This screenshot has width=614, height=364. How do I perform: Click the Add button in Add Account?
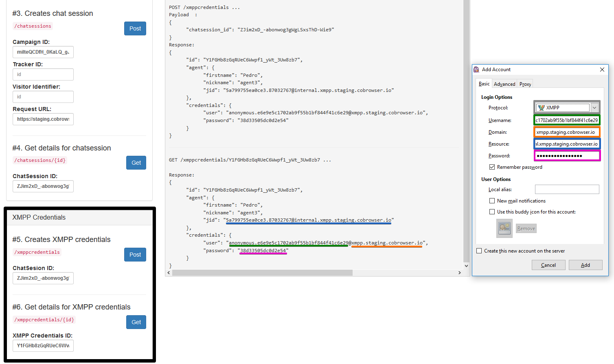click(585, 265)
